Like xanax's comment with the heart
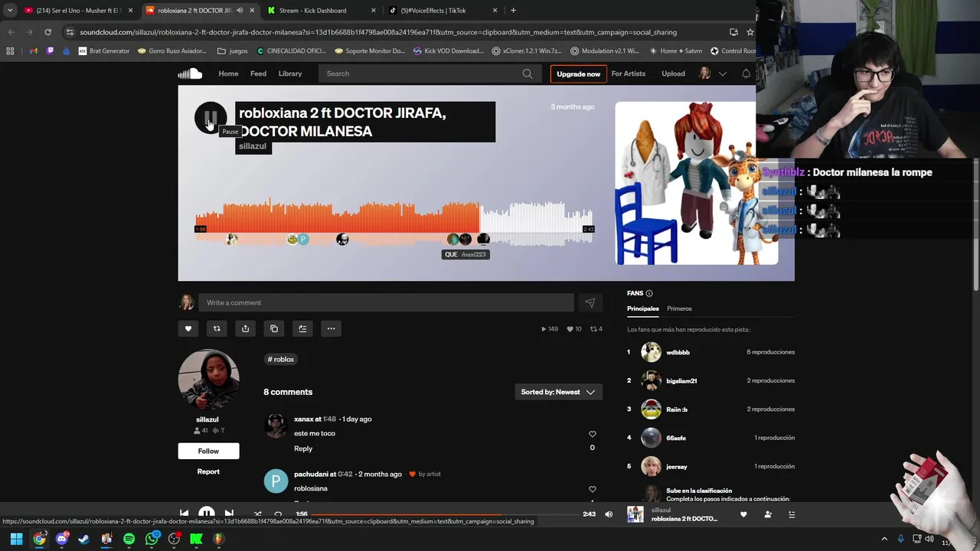 (592, 434)
